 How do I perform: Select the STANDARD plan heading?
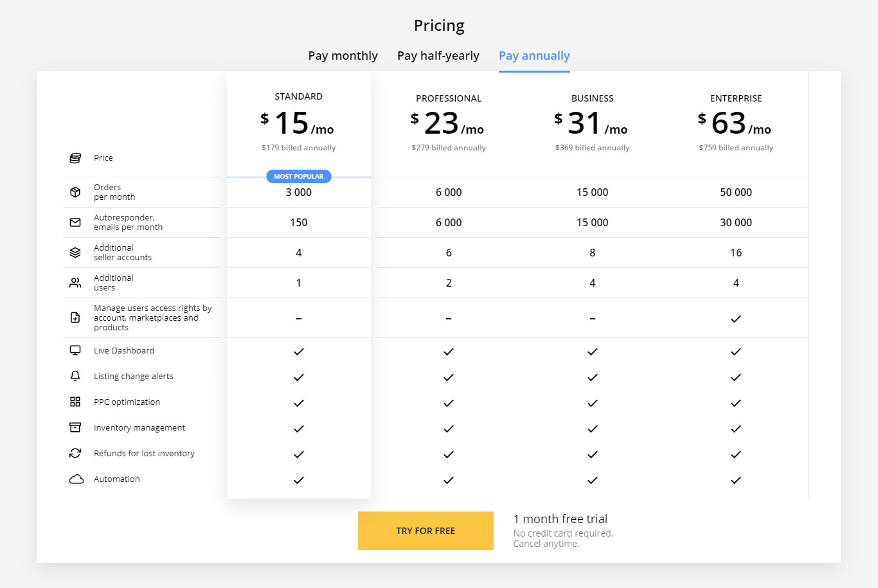[299, 96]
